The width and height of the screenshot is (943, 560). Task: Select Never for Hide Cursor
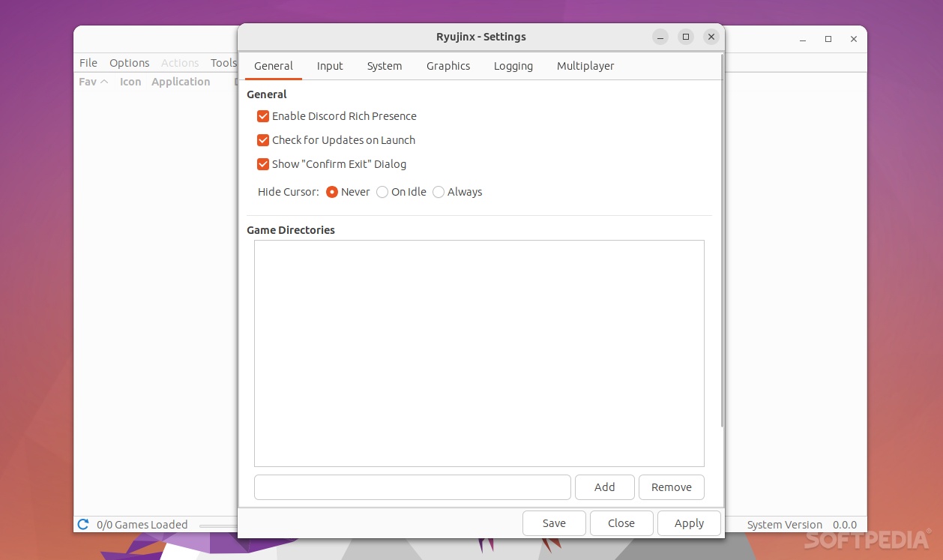tap(332, 192)
